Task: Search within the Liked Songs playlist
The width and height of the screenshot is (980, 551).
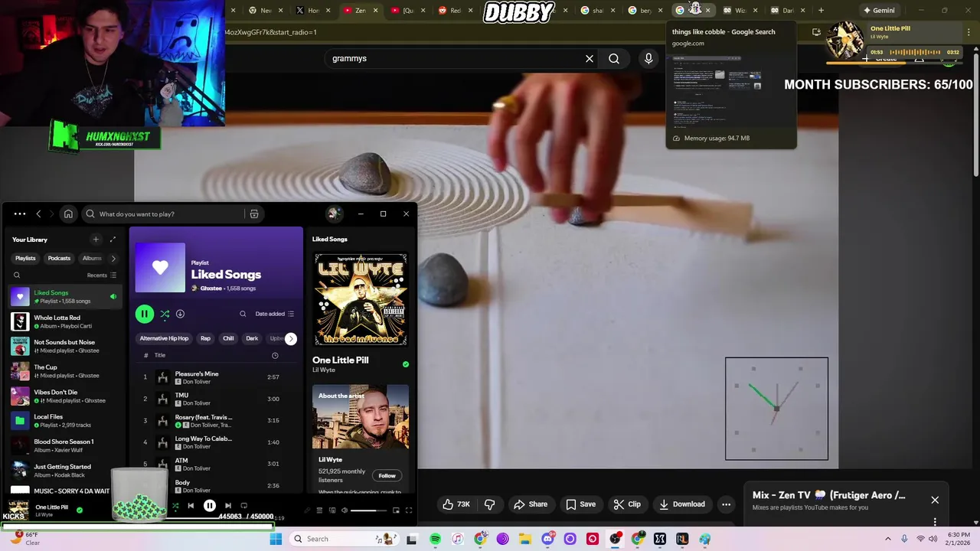Action: [243, 314]
